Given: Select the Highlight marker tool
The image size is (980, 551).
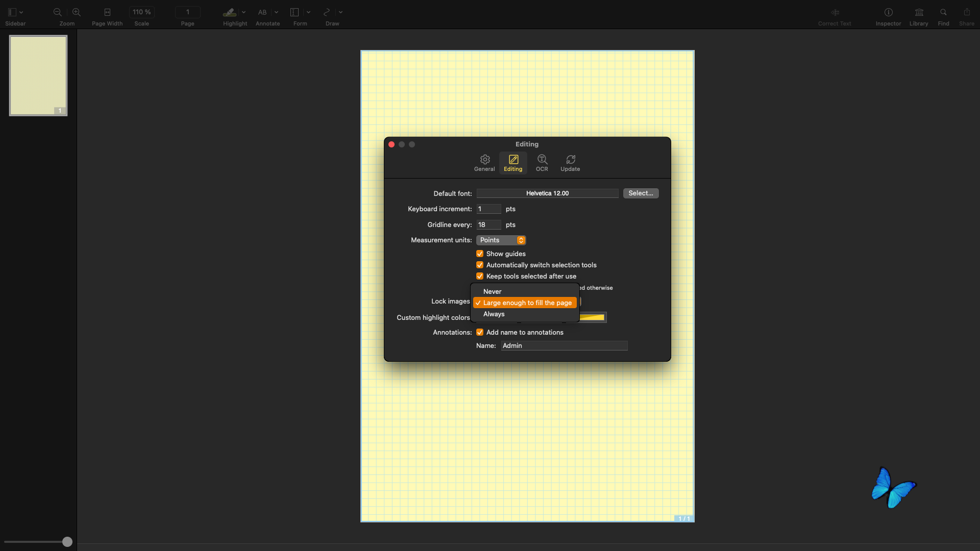Looking at the screenshot, I should point(230,12).
